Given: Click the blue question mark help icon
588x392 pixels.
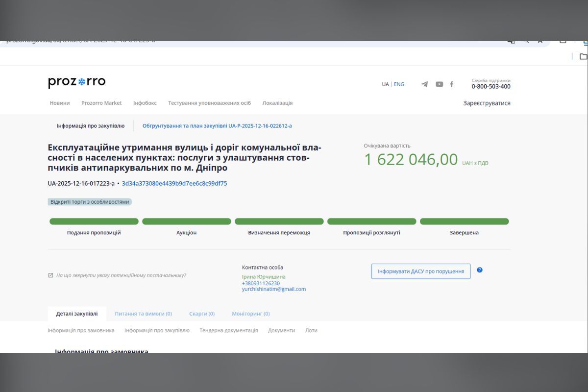Looking at the screenshot, I should [x=480, y=270].
